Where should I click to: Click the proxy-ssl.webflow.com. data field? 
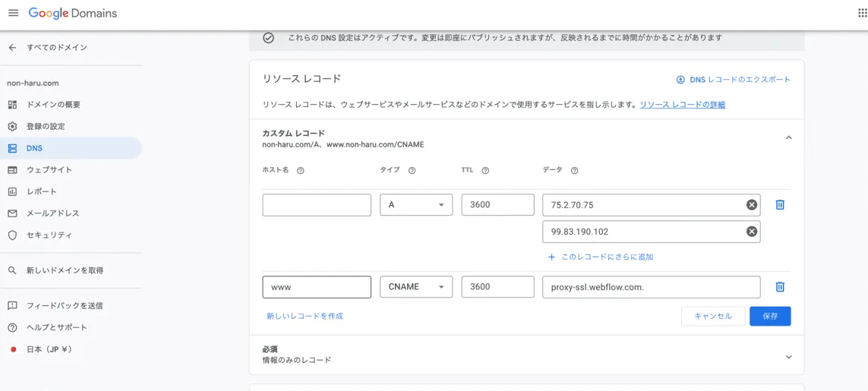coord(652,287)
